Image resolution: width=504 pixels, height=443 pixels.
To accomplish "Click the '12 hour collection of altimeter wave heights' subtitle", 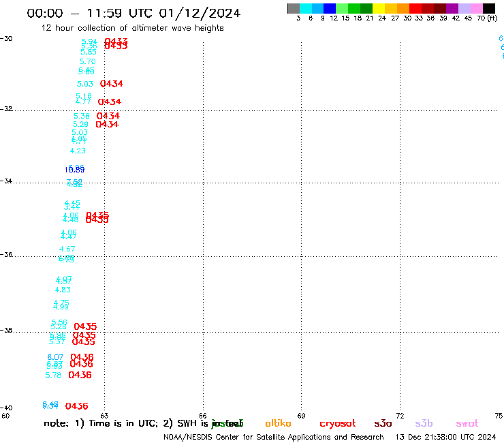I will tap(132, 28).
